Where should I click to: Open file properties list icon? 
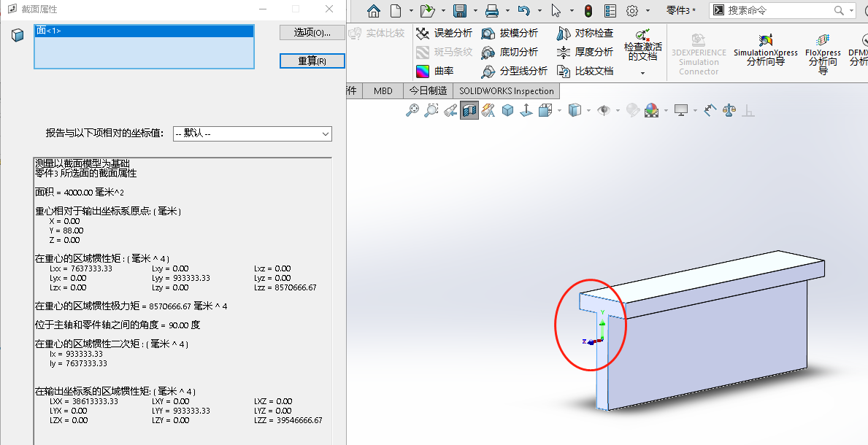pos(610,10)
